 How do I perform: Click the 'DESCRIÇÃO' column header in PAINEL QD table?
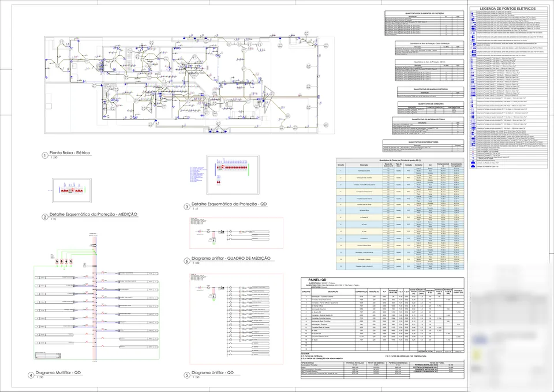pos(333,292)
